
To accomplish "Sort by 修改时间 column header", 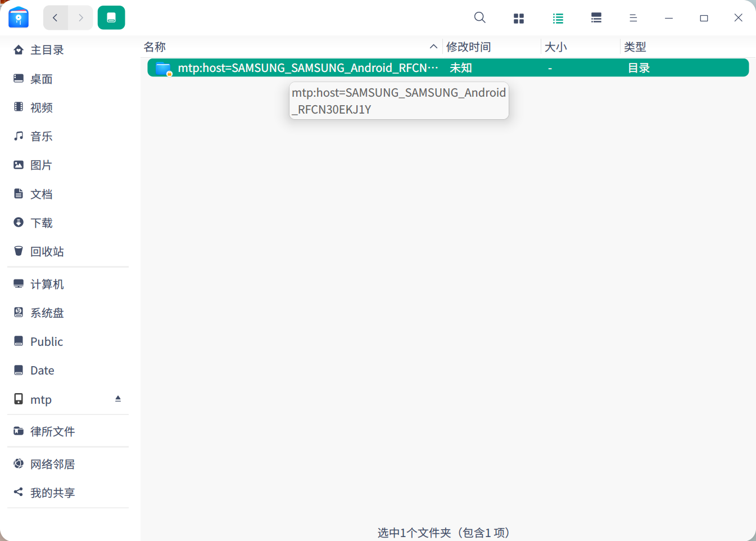I will tap(468, 47).
